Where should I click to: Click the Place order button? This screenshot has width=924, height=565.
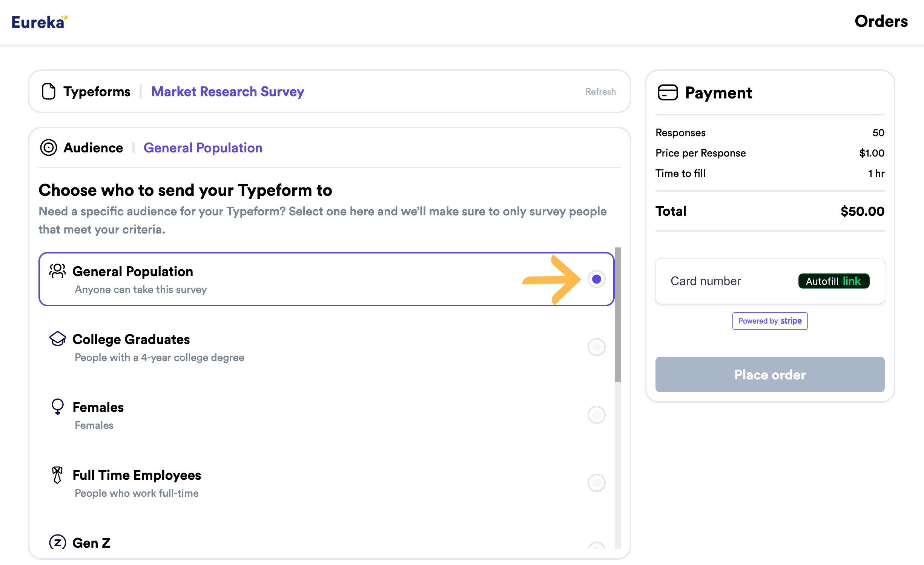coord(770,375)
